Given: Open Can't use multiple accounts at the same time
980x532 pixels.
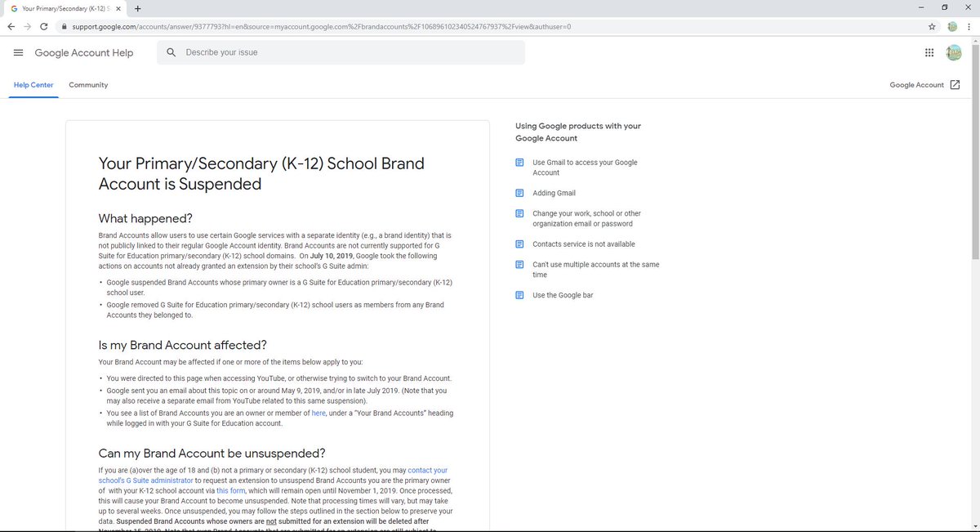Looking at the screenshot, I should [x=595, y=270].
